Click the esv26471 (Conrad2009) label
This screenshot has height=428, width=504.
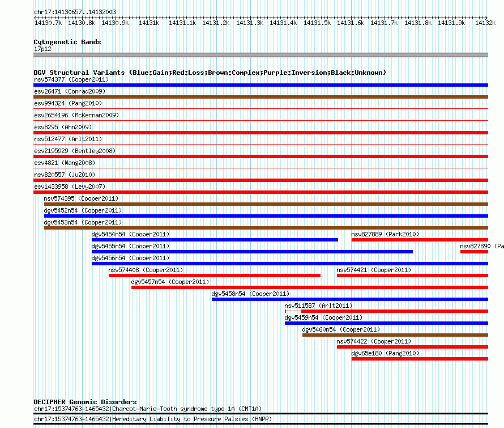click(70, 91)
